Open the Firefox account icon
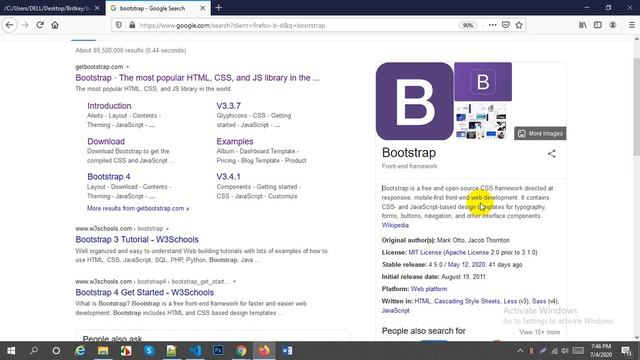This screenshot has height=360, width=640. coord(613,25)
